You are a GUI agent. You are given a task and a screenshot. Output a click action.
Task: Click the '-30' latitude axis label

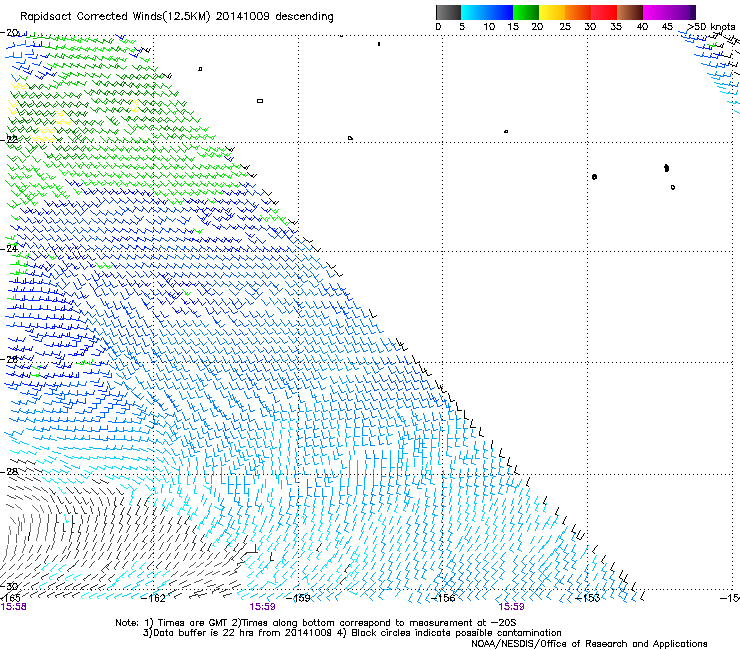coord(10,586)
